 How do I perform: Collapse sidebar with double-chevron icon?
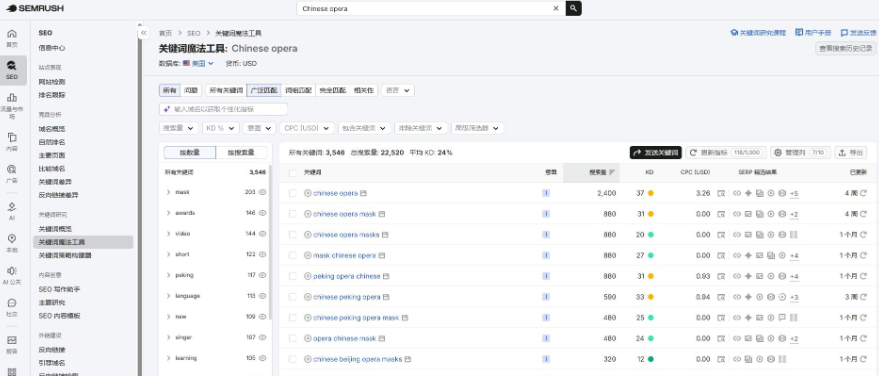(x=144, y=33)
